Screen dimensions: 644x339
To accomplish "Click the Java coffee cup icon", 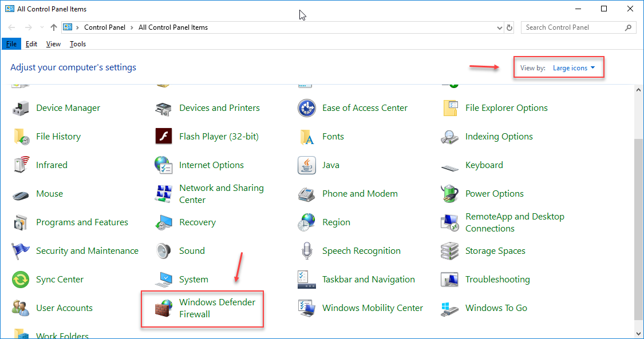I will tap(307, 165).
